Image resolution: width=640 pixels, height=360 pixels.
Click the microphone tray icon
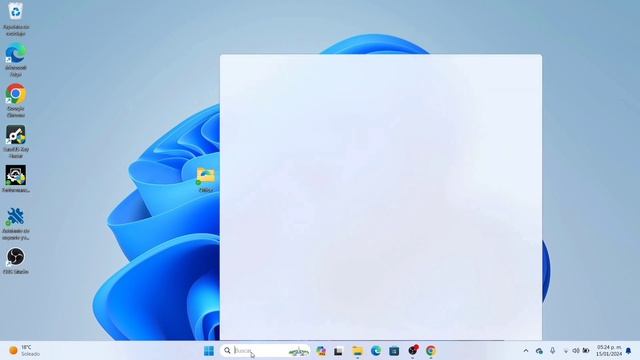tap(552, 351)
